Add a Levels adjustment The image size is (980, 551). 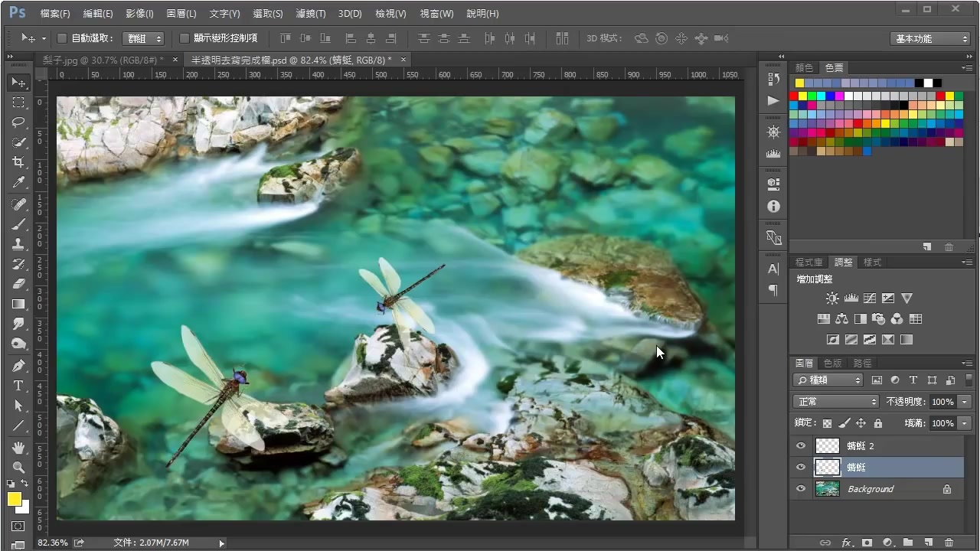pyautogui.click(x=851, y=298)
